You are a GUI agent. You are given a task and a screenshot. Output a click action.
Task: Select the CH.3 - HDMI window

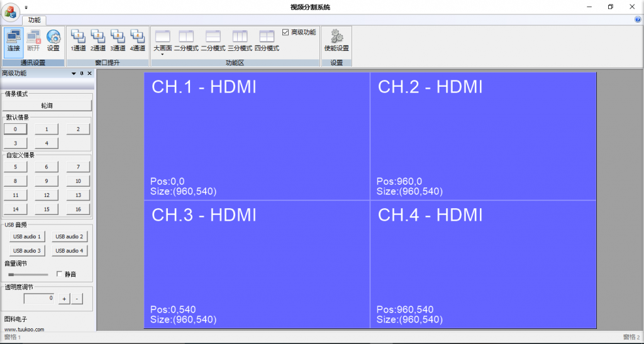click(x=257, y=264)
